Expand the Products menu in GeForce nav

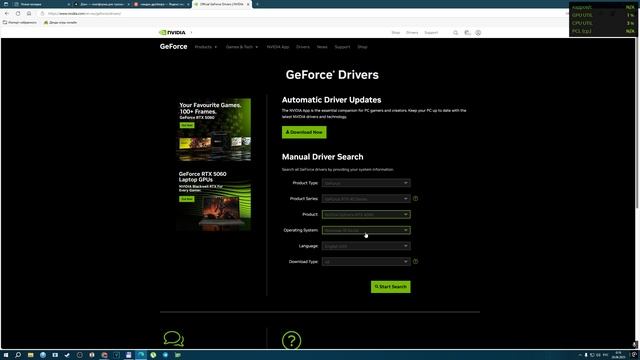(x=206, y=47)
